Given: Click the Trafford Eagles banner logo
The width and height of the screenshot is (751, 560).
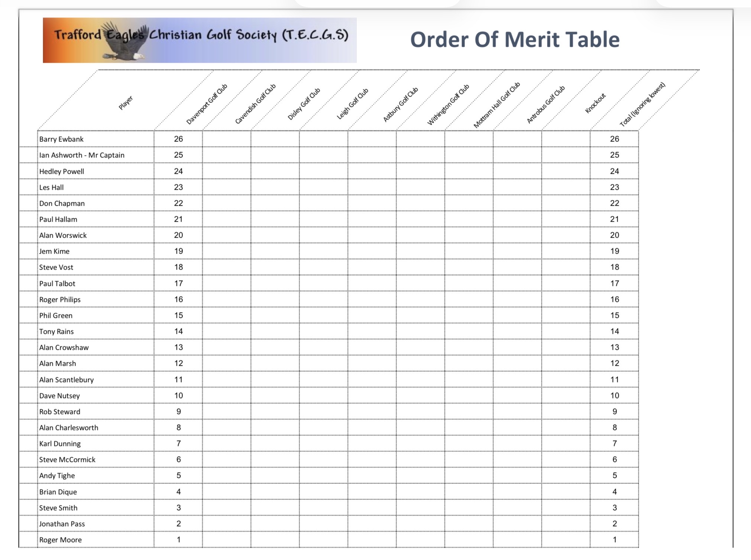Looking at the screenshot, I should coord(200,40).
